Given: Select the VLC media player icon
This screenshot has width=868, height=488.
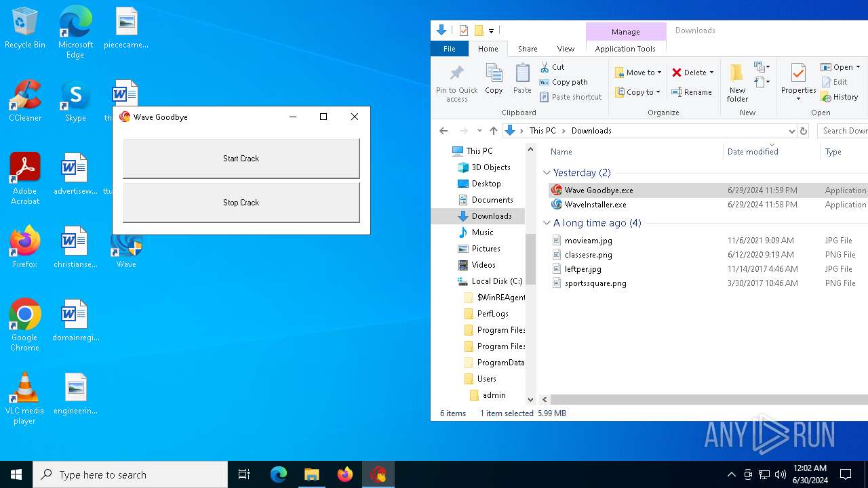Looking at the screenshot, I should pos(24,399).
